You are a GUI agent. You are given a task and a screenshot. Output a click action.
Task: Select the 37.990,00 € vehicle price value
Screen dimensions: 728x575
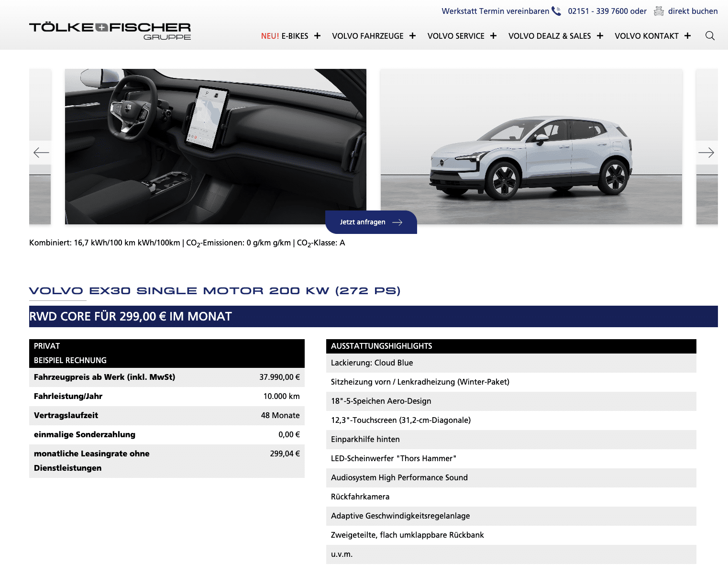(x=279, y=377)
